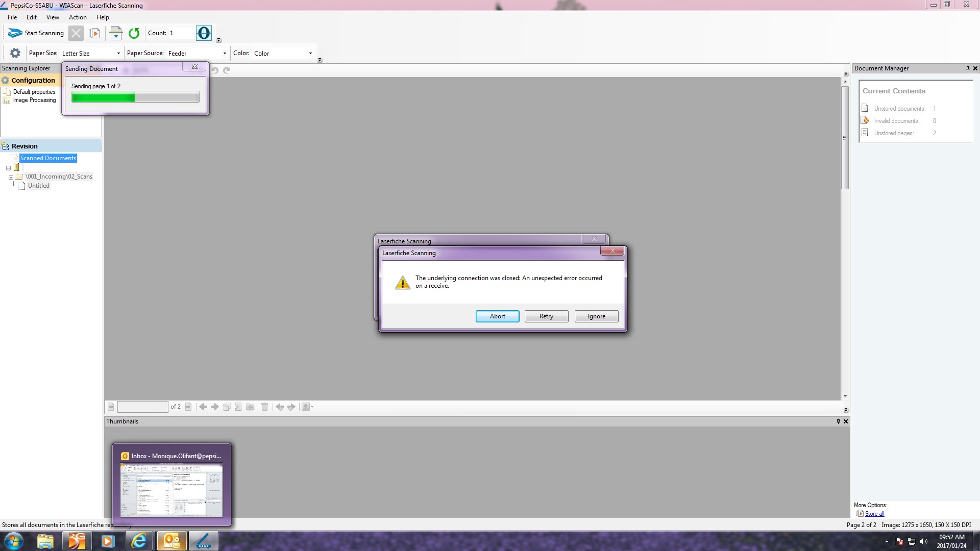Open Internet Explorer from the taskbar
This screenshot has height=551, width=980.
139,541
